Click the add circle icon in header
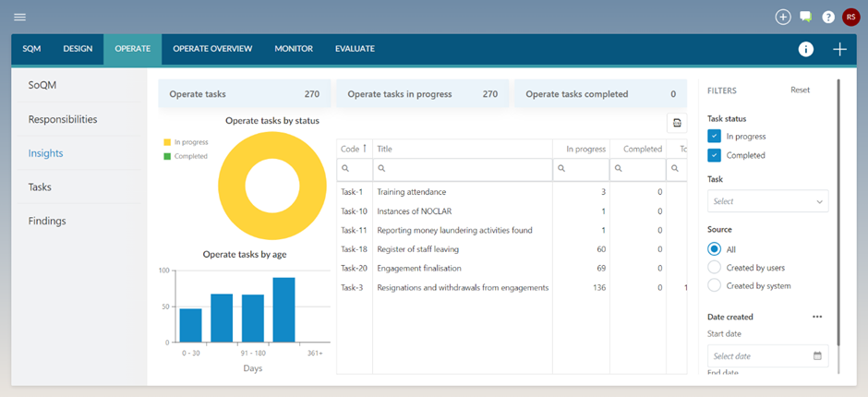868x397 pixels. click(783, 18)
